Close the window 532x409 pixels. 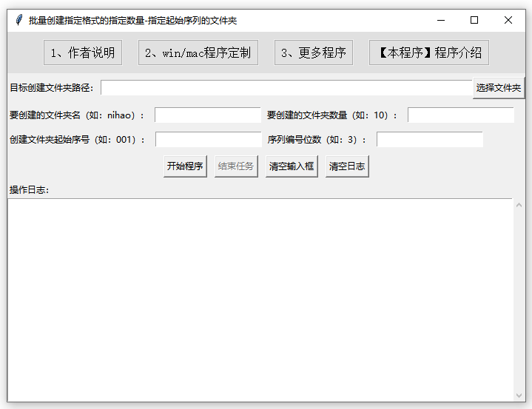pyautogui.click(x=508, y=21)
